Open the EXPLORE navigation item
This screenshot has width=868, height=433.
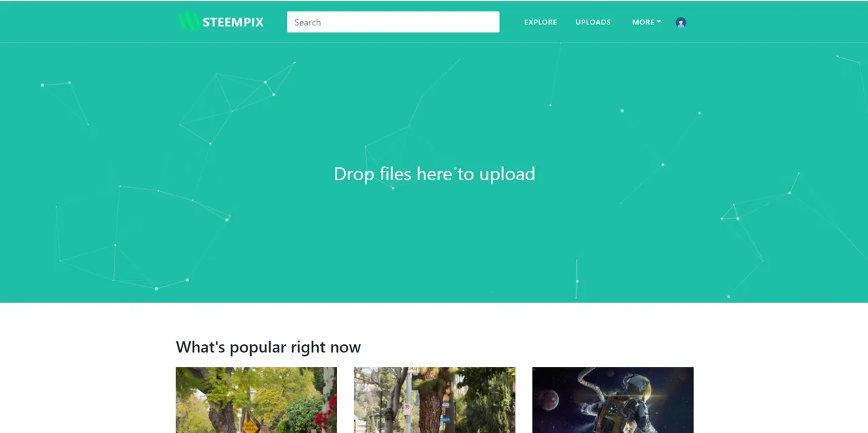click(540, 22)
